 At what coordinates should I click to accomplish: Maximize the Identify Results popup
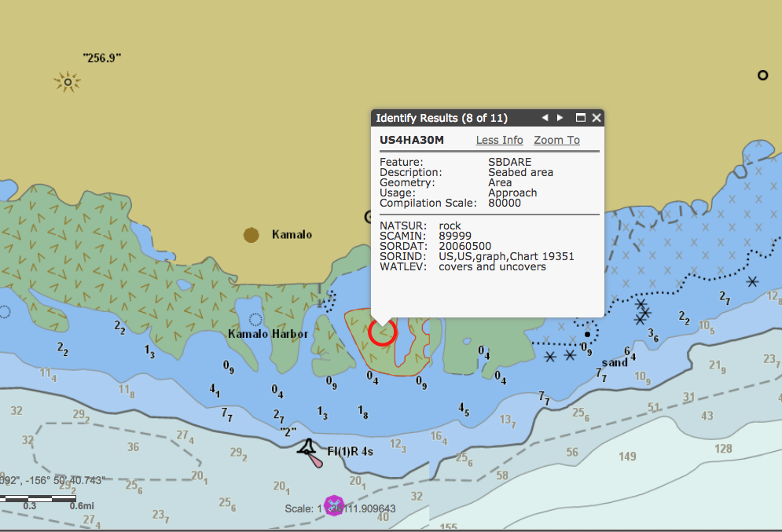click(x=580, y=117)
